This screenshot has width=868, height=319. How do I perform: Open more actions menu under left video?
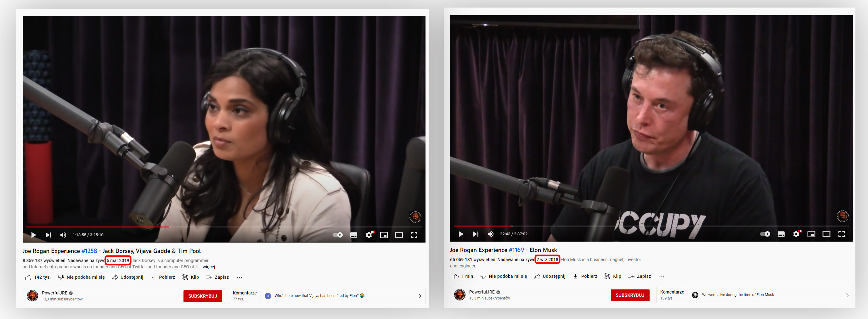(239, 277)
